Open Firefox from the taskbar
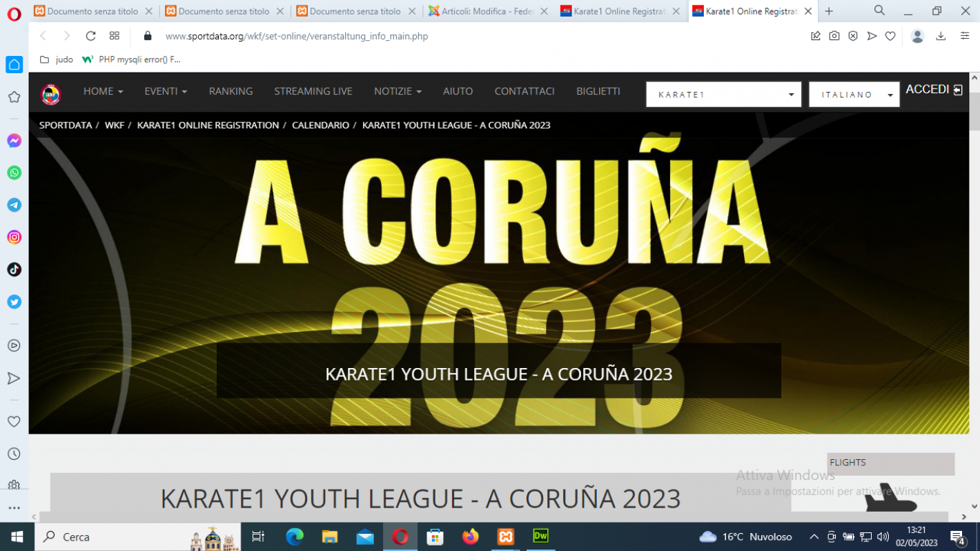Screen dimensions: 980x551 (471, 536)
